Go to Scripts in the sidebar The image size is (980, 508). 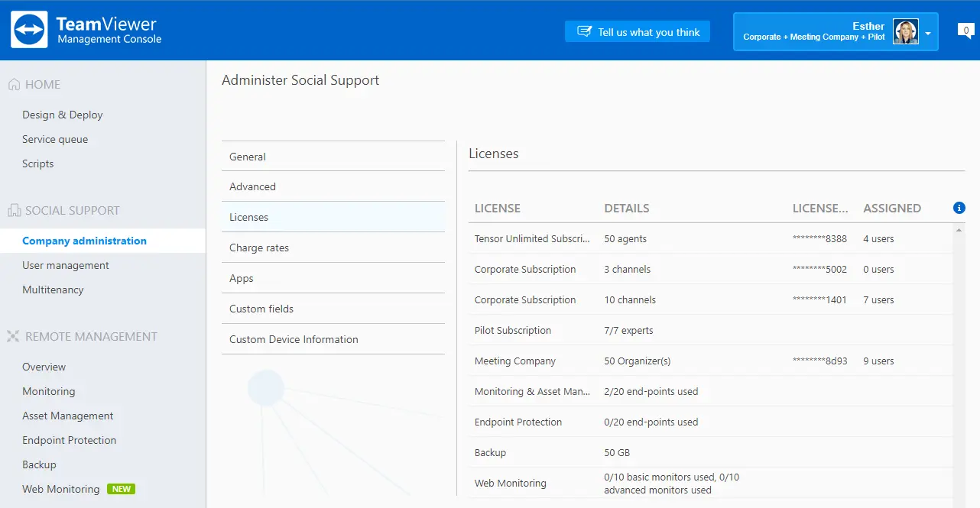(38, 163)
